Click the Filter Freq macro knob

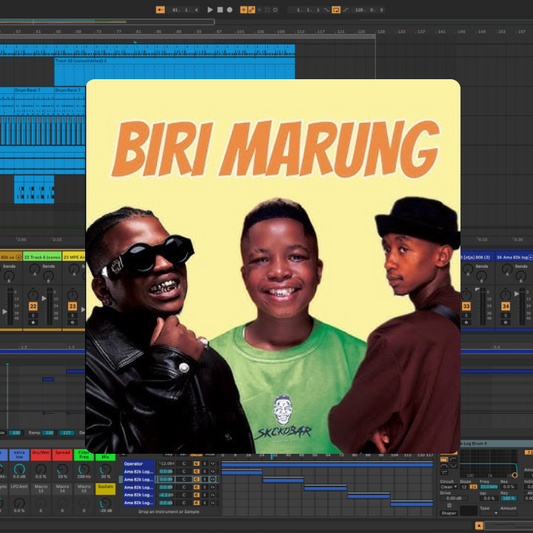84,469
